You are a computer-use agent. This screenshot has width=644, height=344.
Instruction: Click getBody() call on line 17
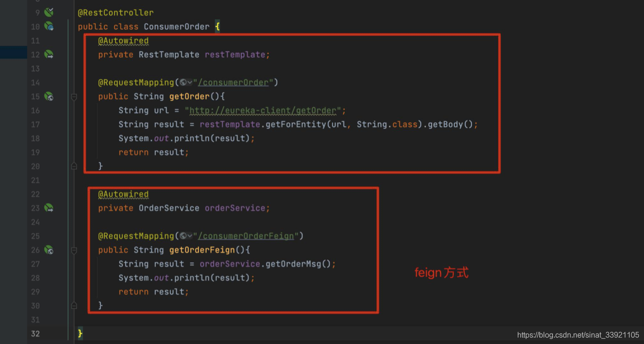[x=451, y=125]
